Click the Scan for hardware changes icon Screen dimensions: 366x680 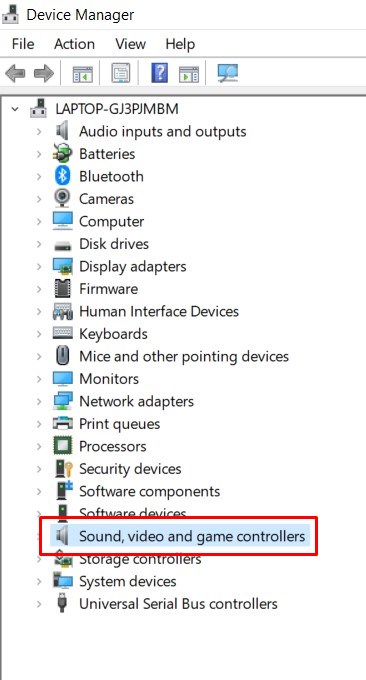228,73
